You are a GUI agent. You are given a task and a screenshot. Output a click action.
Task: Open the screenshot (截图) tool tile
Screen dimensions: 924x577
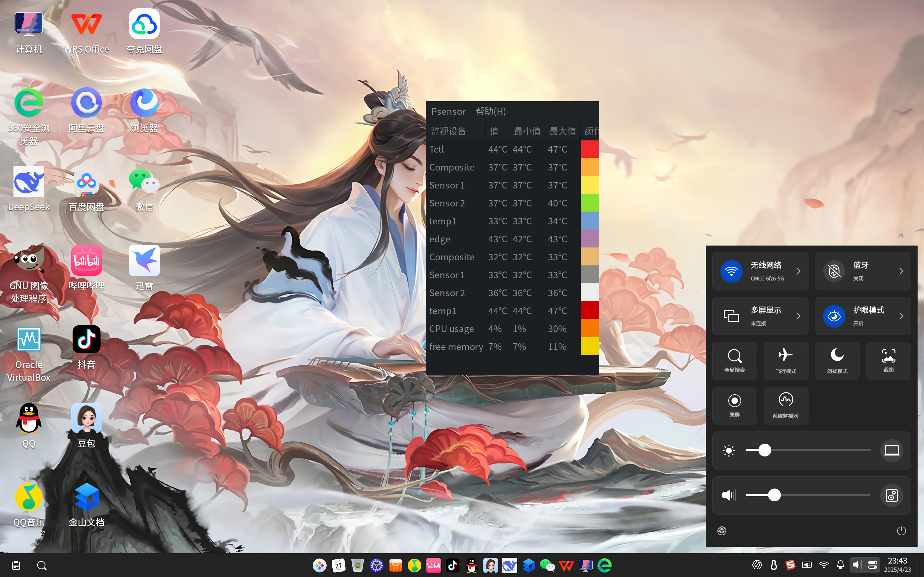tap(888, 361)
